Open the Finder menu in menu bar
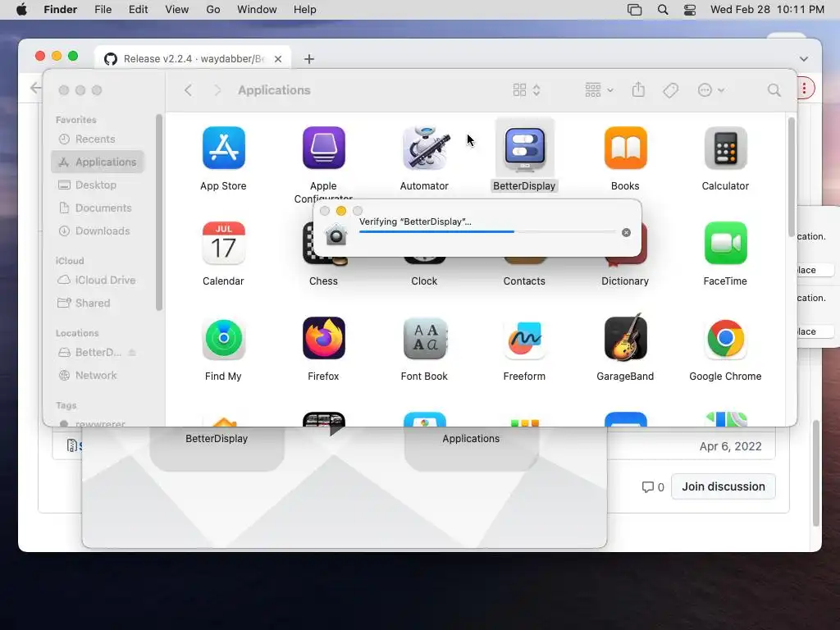This screenshot has height=630, width=840. coord(61,10)
